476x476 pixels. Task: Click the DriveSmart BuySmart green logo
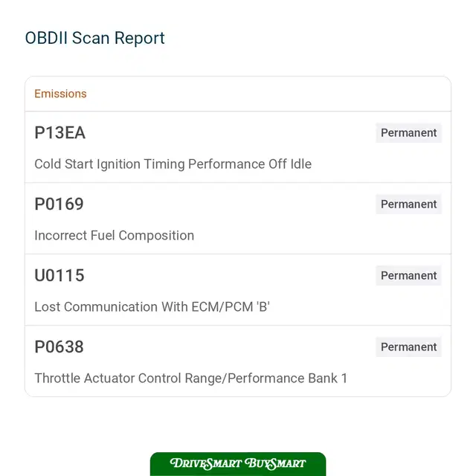[x=238, y=464]
